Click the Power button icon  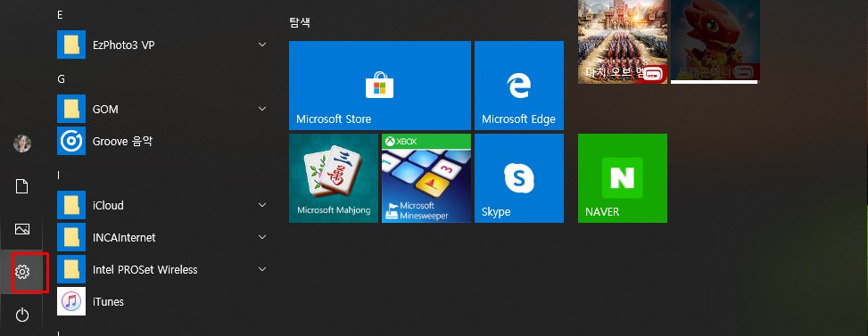[x=22, y=315]
